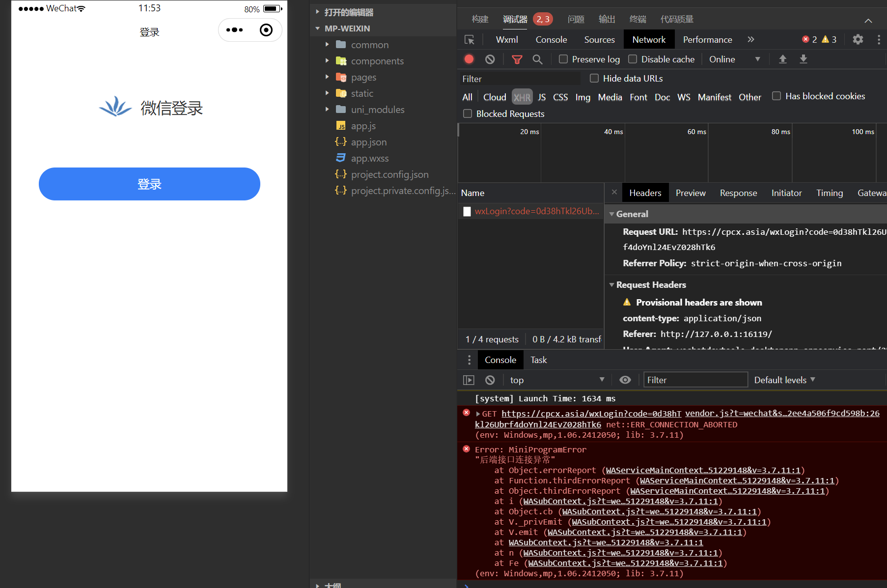Stop recording network log red button

click(x=469, y=59)
